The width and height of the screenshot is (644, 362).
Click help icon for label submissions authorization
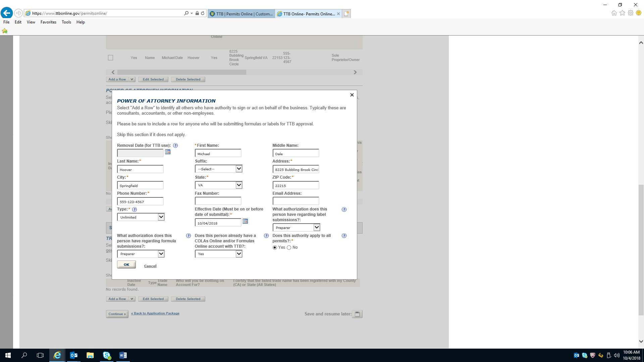[x=344, y=209]
